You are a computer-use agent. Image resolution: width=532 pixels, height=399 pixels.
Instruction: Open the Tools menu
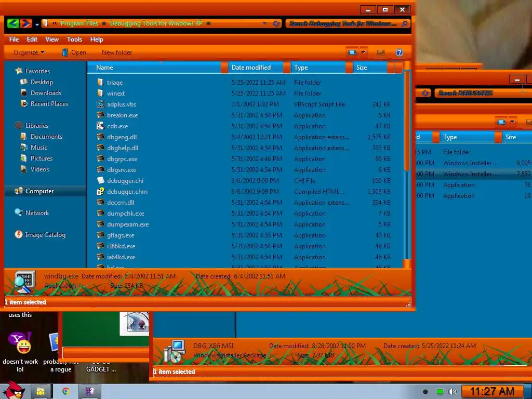click(74, 39)
